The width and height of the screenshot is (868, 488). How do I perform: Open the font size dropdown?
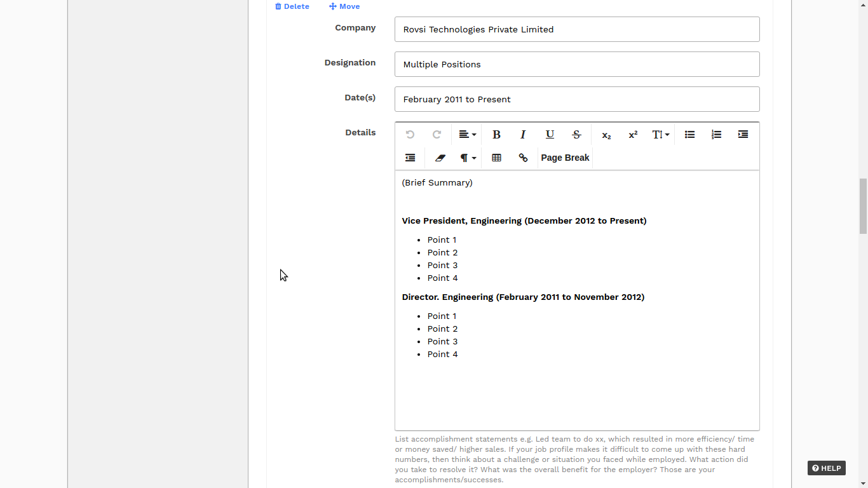(x=660, y=135)
